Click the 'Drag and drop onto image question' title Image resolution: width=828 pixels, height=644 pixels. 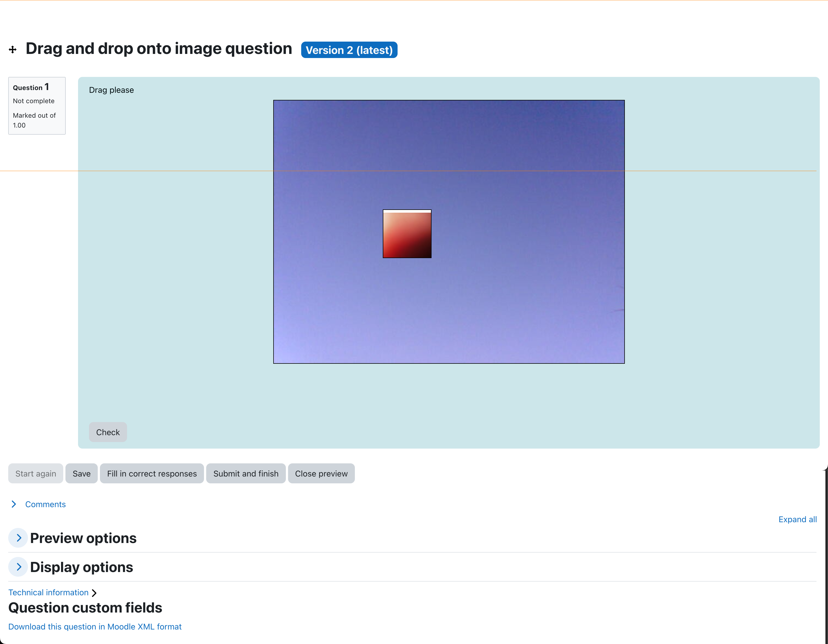coord(159,49)
